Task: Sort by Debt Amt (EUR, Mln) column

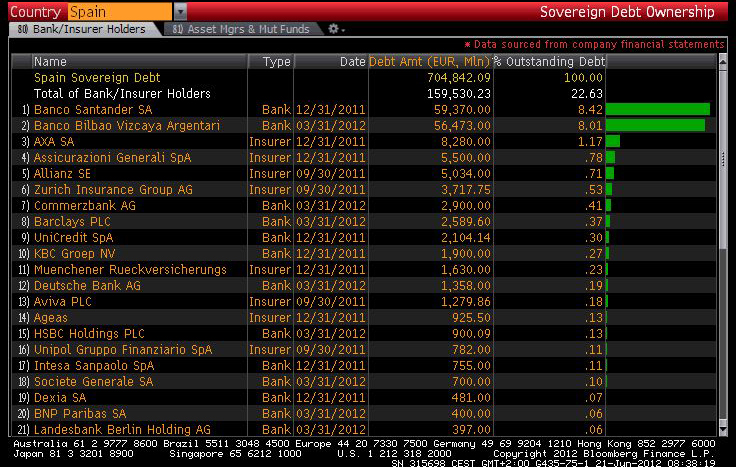Action: (x=429, y=62)
